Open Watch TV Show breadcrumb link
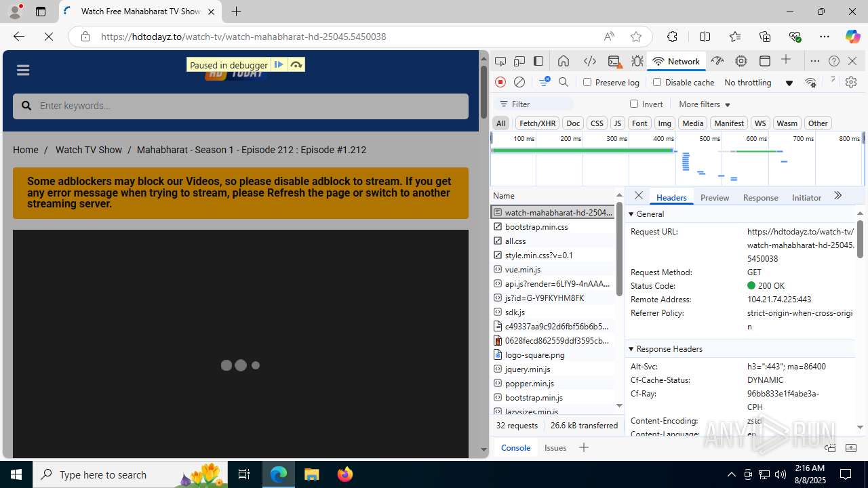This screenshot has height=488, width=868. [x=89, y=150]
